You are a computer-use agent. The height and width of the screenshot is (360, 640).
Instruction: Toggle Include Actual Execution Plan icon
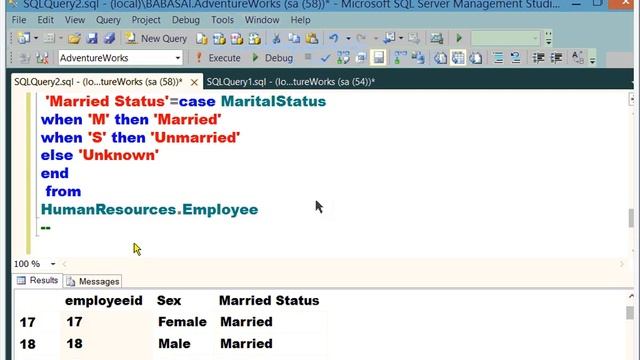pyautogui.click(x=400, y=58)
